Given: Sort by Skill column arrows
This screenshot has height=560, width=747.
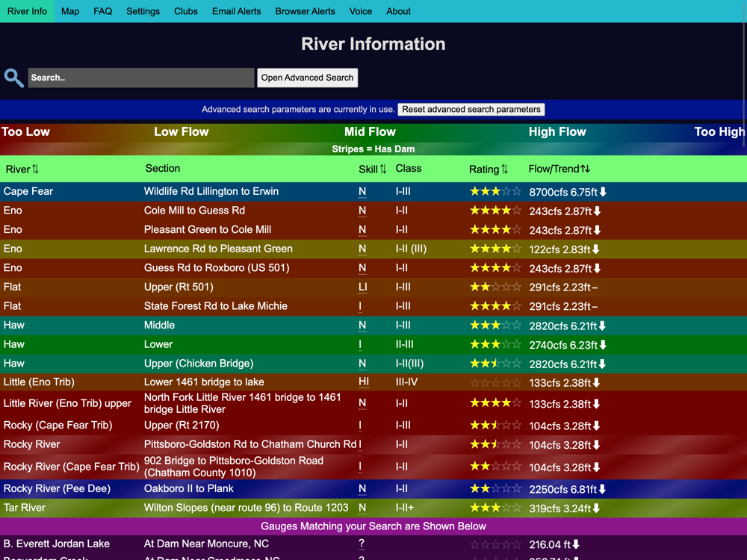Looking at the screenshot, I should [x=383, y=169].
